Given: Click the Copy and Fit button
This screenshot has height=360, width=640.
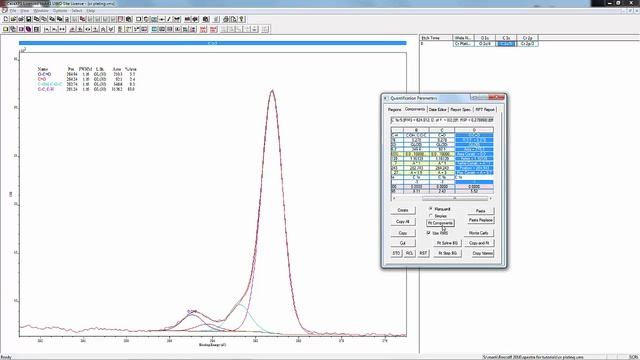Looking at the screenshot, I should [479, 243].
